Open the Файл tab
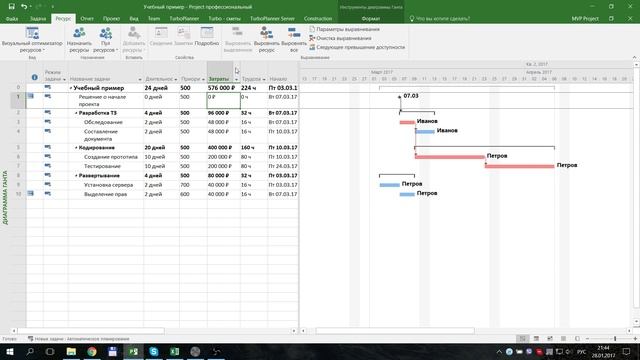Screen dimensions: 640x360 click(x=12, y=19)
